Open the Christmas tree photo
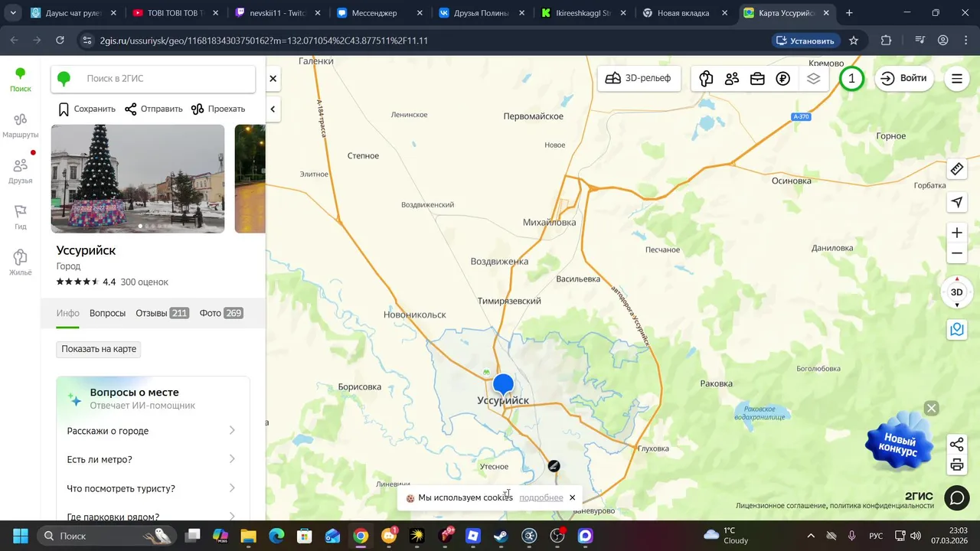 coord(138,178)
